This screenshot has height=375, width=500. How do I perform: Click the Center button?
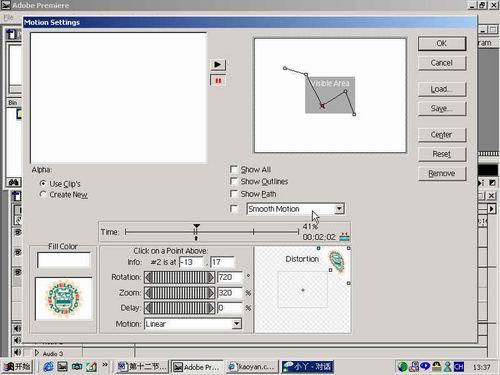click(x=442, y=135)
